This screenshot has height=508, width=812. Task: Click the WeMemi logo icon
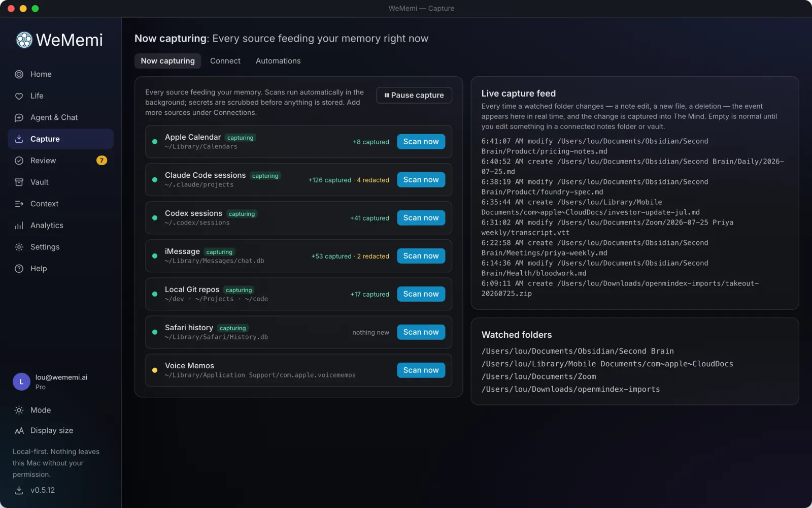tap(24, 40)
